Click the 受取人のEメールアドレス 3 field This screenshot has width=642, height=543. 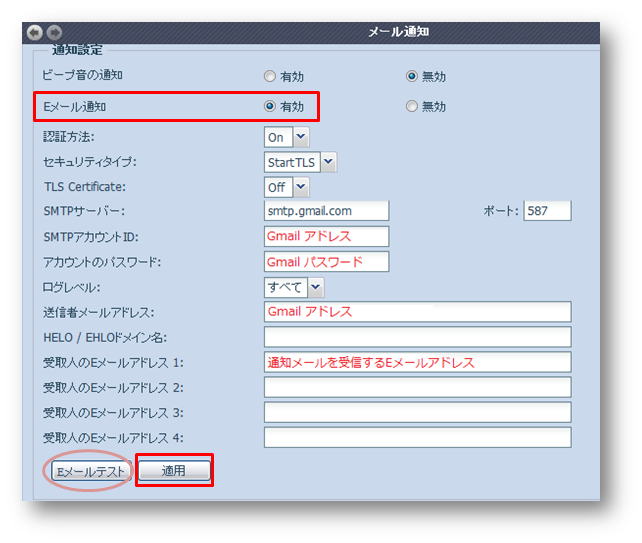tap(418, 412)
